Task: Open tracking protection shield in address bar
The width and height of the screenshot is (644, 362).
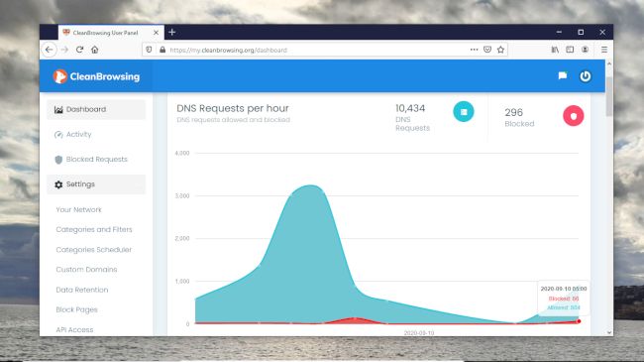Action: [149, 50]
